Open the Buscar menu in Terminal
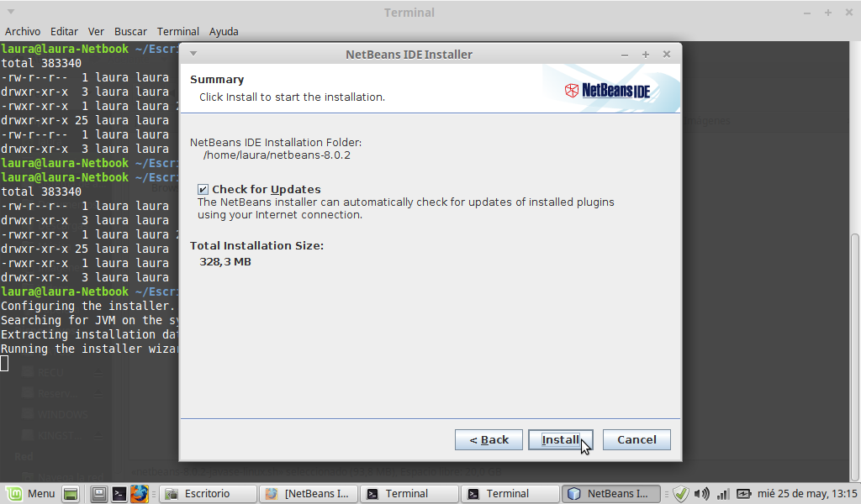 coord(130,31)
